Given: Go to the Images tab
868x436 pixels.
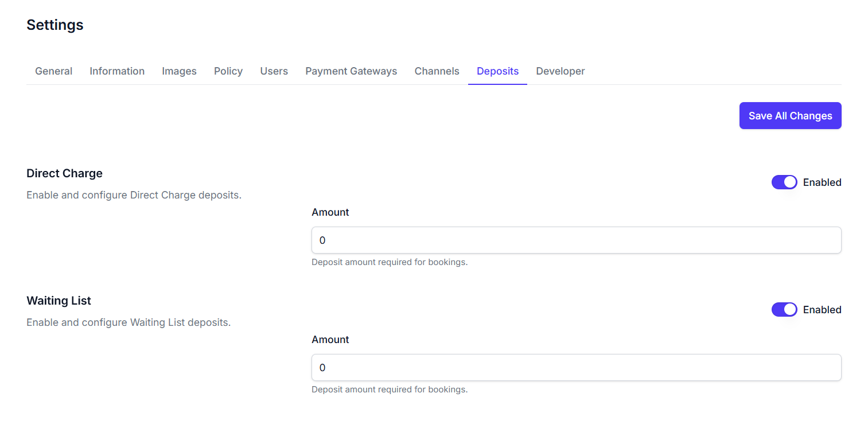Looking at the screenshot, I should 179,71.
